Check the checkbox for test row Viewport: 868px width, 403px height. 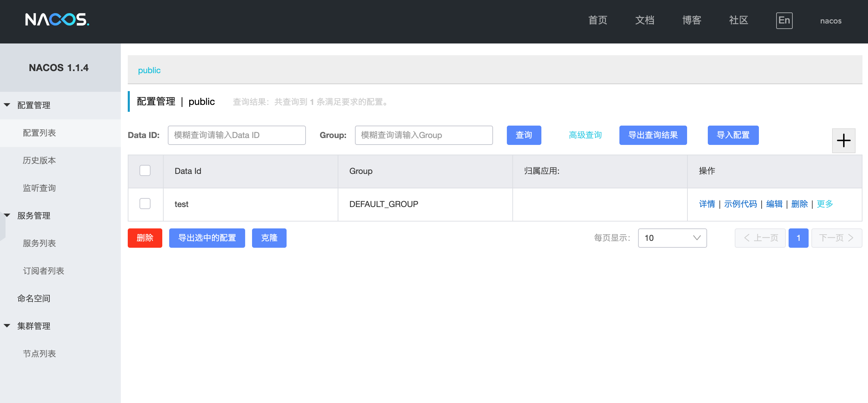[145, 204]
